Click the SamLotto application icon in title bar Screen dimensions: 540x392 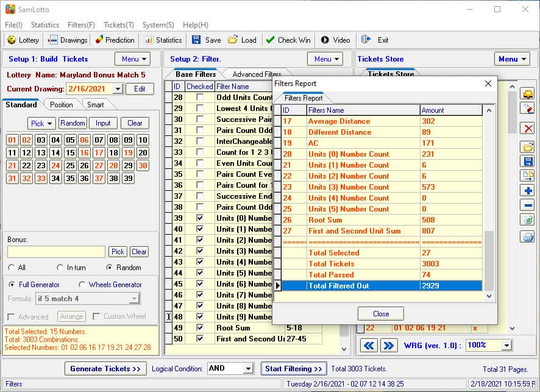[x=10, y=9]
